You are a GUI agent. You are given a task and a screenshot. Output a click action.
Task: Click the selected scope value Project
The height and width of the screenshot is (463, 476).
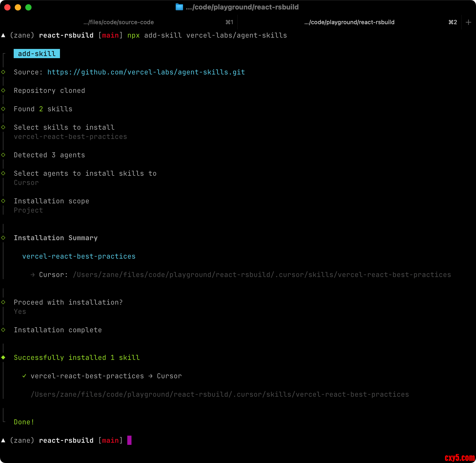(x=28, y=210)
